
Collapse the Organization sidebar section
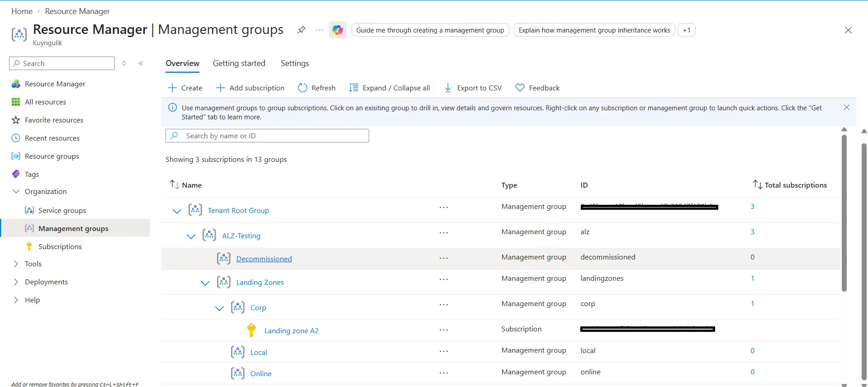click(x=16, y=192)
